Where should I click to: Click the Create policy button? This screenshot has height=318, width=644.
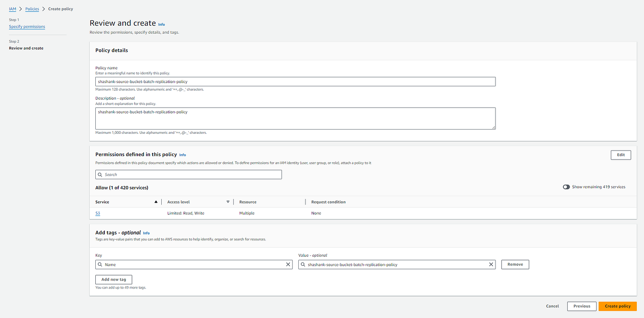pos(617,306)
